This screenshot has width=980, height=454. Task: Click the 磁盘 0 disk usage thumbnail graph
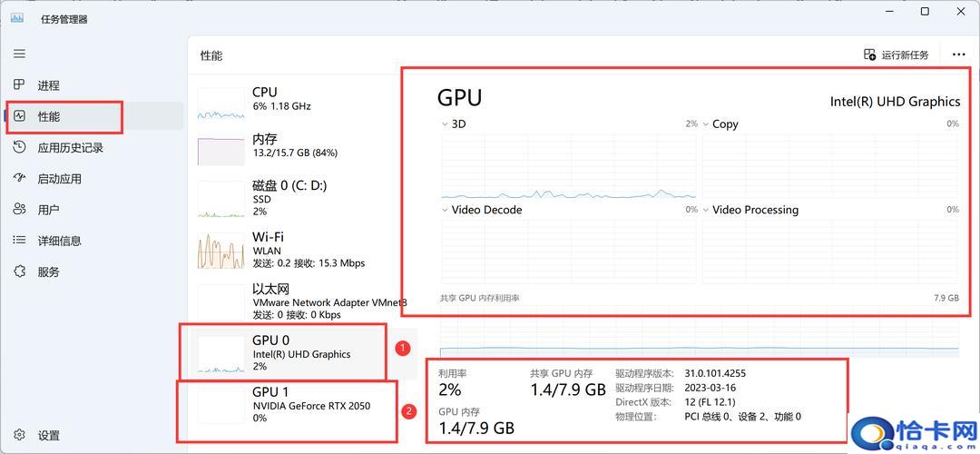pyautogui.click(x=220, y=199)
